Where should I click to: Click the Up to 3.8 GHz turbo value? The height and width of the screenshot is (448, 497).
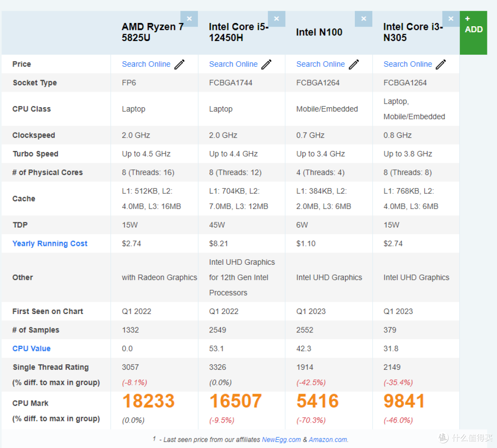[x=408, y=154]
